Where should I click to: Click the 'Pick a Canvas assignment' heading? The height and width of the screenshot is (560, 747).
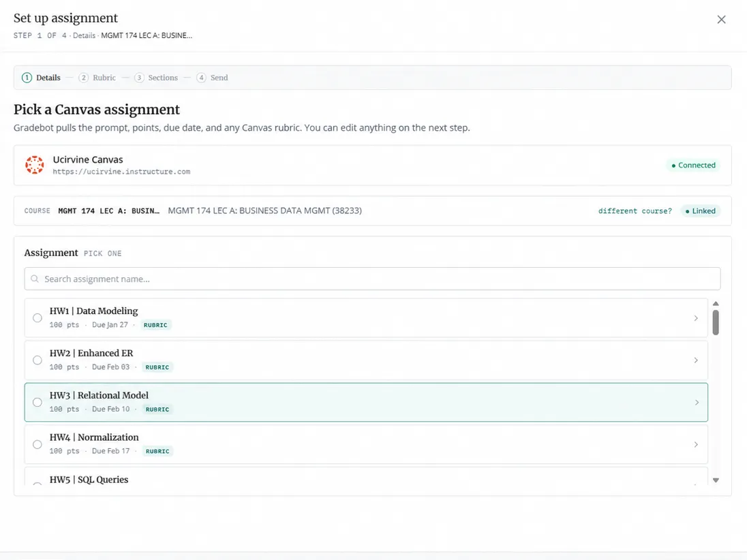click(x=97, y=110)
